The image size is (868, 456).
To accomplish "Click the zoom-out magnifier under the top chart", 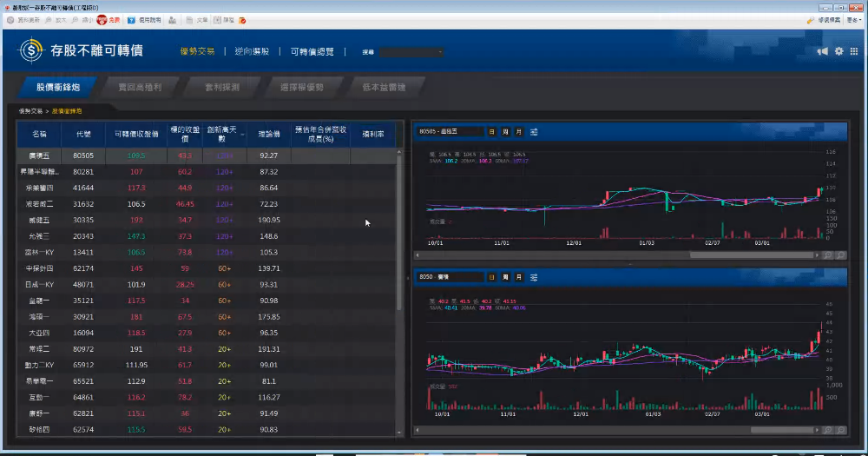I will [840, 255].
